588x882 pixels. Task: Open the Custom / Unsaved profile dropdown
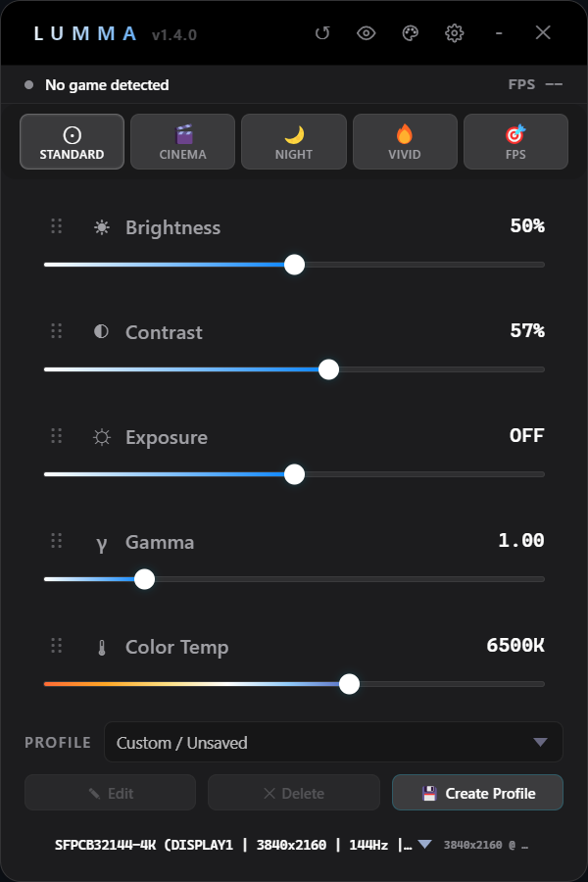click(x=333, y=742)
